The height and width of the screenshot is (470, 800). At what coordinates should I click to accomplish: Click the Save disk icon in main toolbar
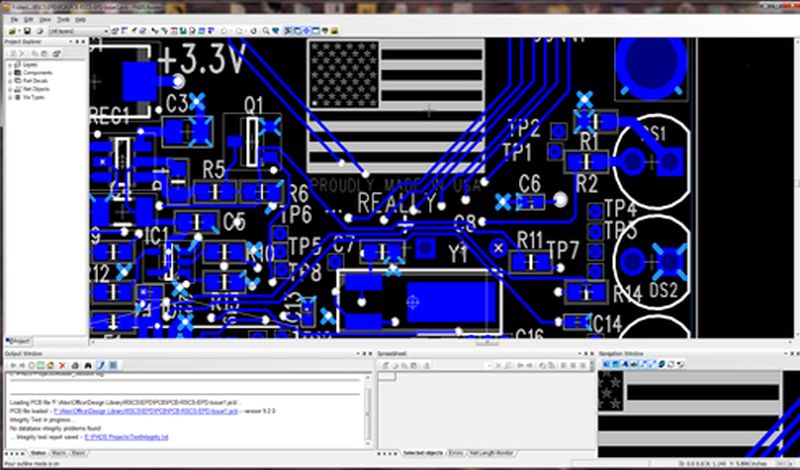coord(27,31)
